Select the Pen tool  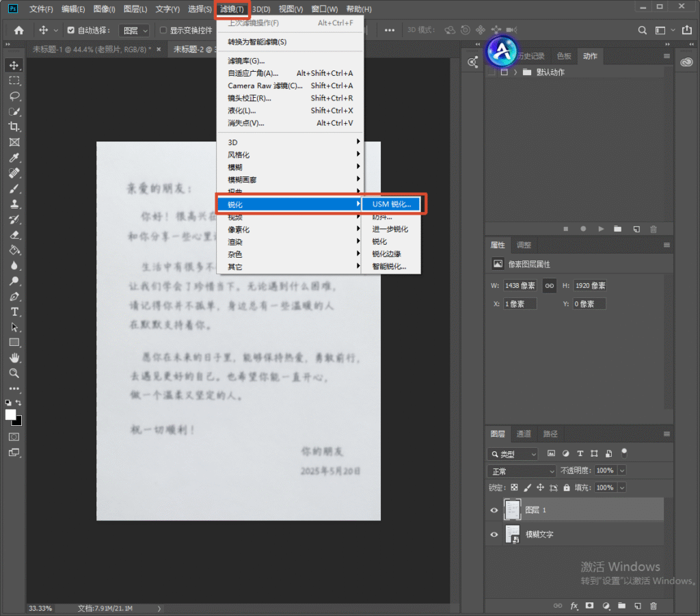pyautogui.click(x=14, y=297)
